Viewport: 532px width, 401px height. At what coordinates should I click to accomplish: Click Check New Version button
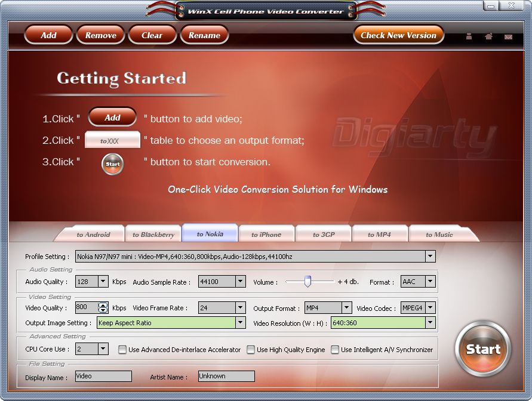click(x=398, y=35)
